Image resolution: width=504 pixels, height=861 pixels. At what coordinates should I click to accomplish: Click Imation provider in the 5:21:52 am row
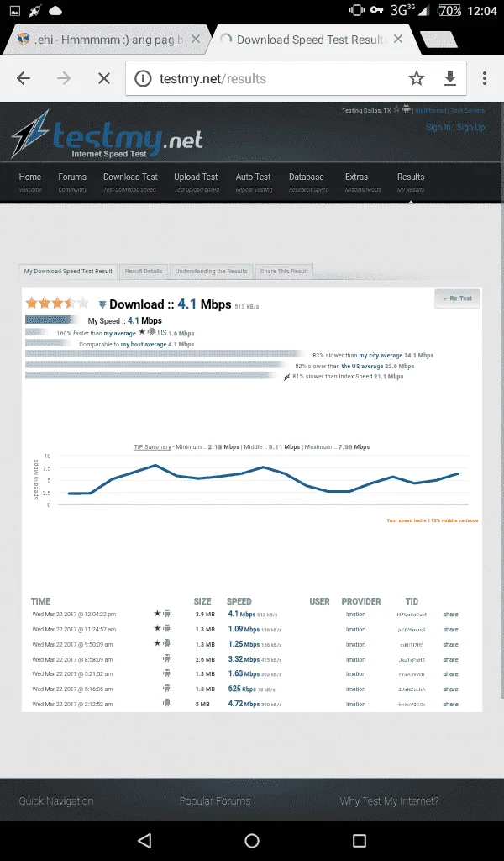click(x=355, y=673)
